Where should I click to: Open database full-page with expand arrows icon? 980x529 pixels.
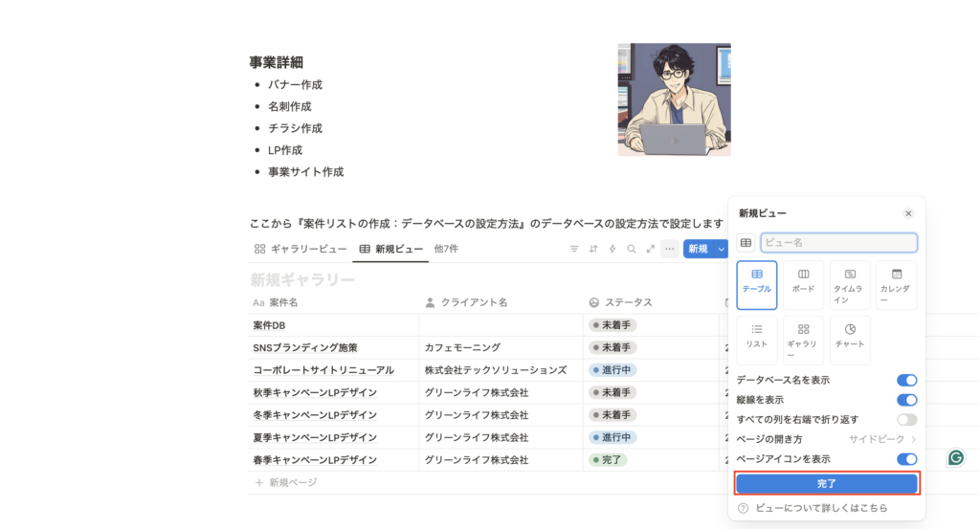pos(651,249)
